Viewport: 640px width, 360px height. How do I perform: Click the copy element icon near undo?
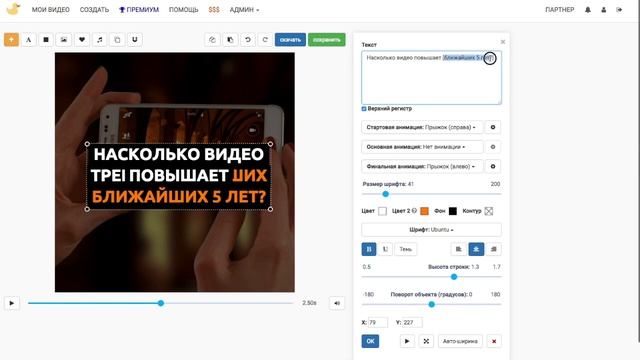click(x=212, y=40)
